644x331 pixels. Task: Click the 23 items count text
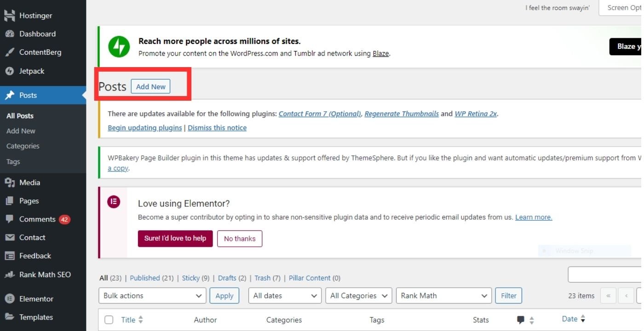(581, 296)
